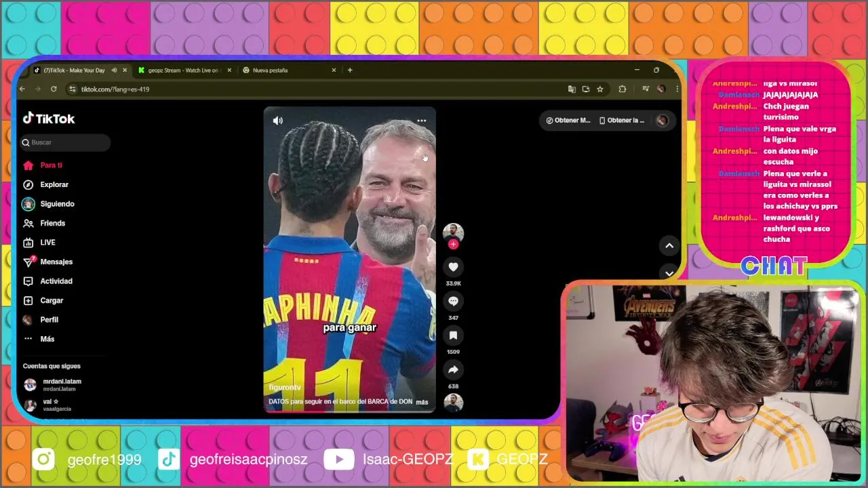Switch to the TikTok - Make Your Day tab

coord(75,70)
